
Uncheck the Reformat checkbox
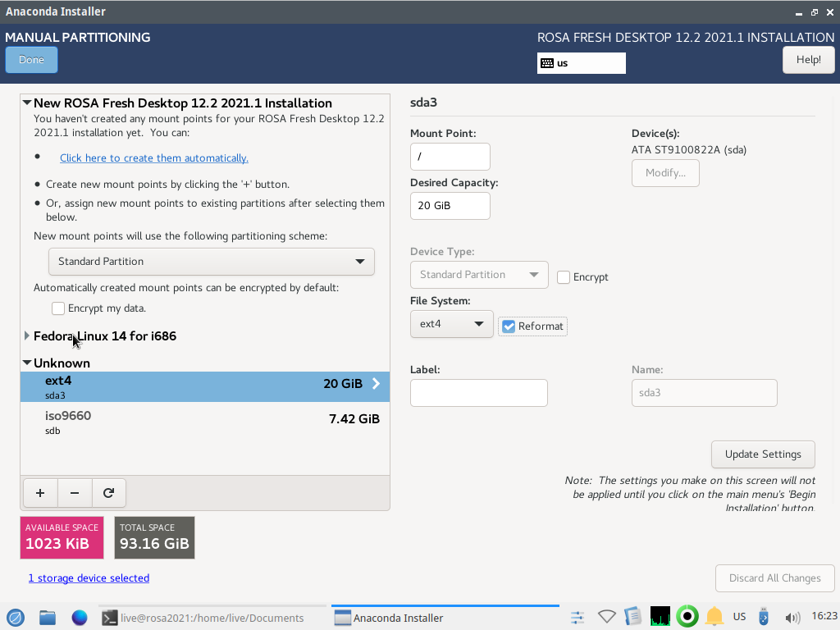tap(509, 326)
